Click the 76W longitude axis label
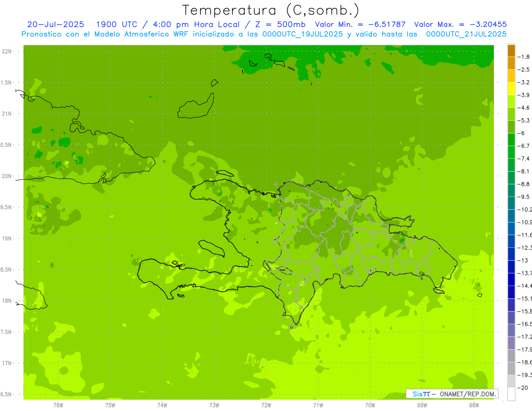Viewport: 532px width, 411px height. 58,405
